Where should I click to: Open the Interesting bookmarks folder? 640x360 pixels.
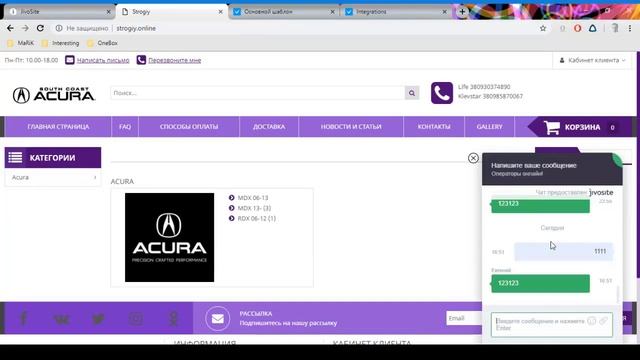click(60, 43)
